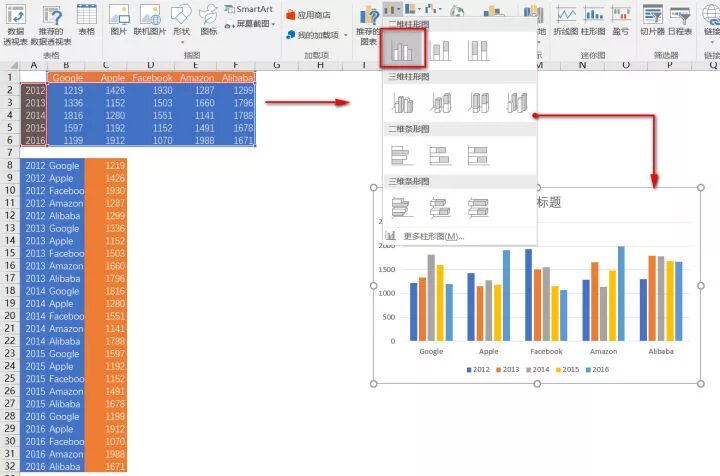The height and width of the screenshot is (476, 720).
Task: Insert a Win/Loss sparkline (盈亏)
Action: [x=621, y=21]
